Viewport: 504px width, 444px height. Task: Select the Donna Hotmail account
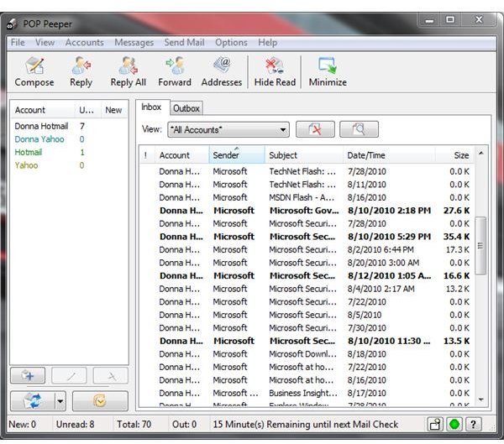coord(69,126)
